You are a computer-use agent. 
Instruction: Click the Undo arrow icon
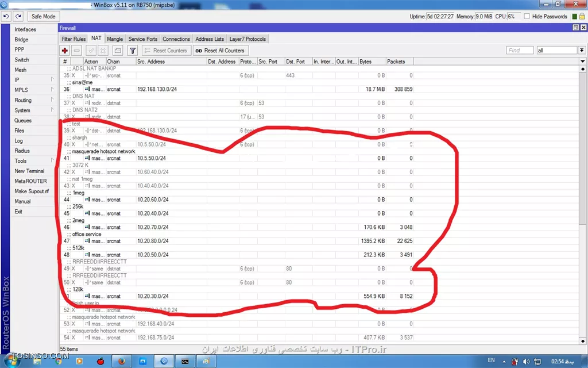6,17
